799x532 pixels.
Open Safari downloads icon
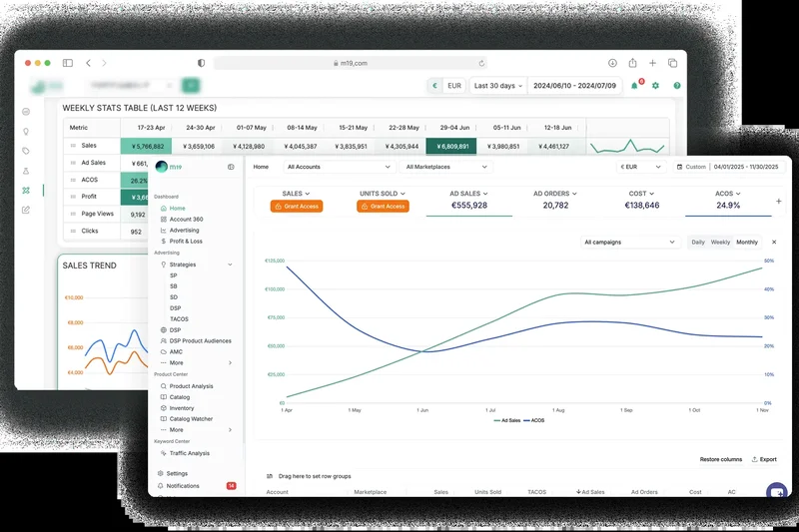point(612,63)
